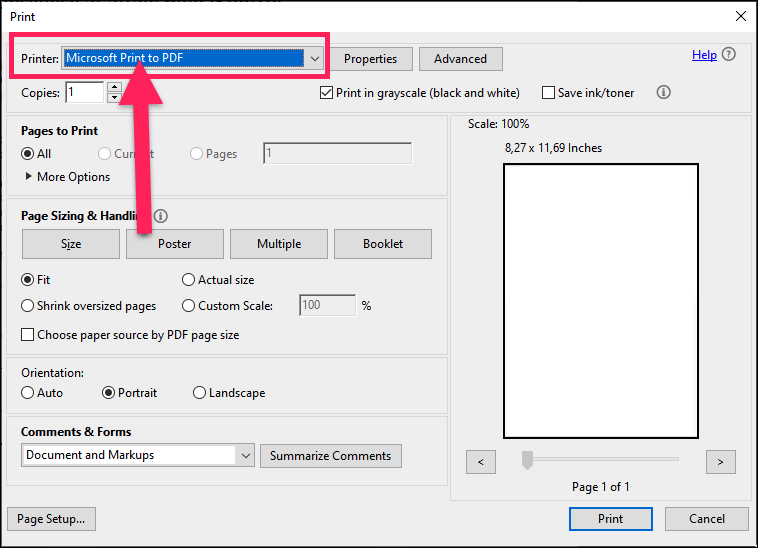758x548 pixels.
Task: Go to previous preview page
Action: (x=481, y=462)
